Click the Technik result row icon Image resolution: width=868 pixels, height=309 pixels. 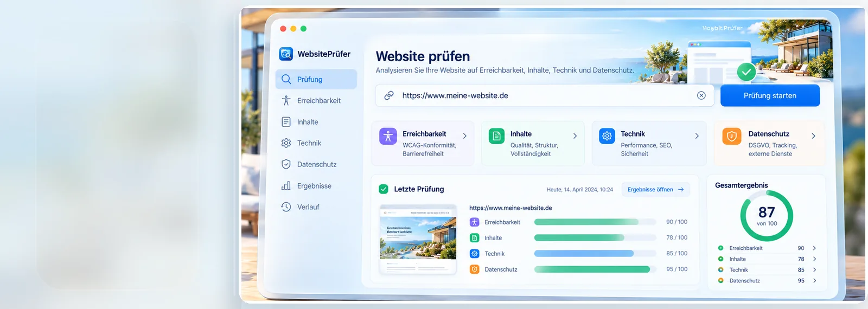[x=474, y=254]
